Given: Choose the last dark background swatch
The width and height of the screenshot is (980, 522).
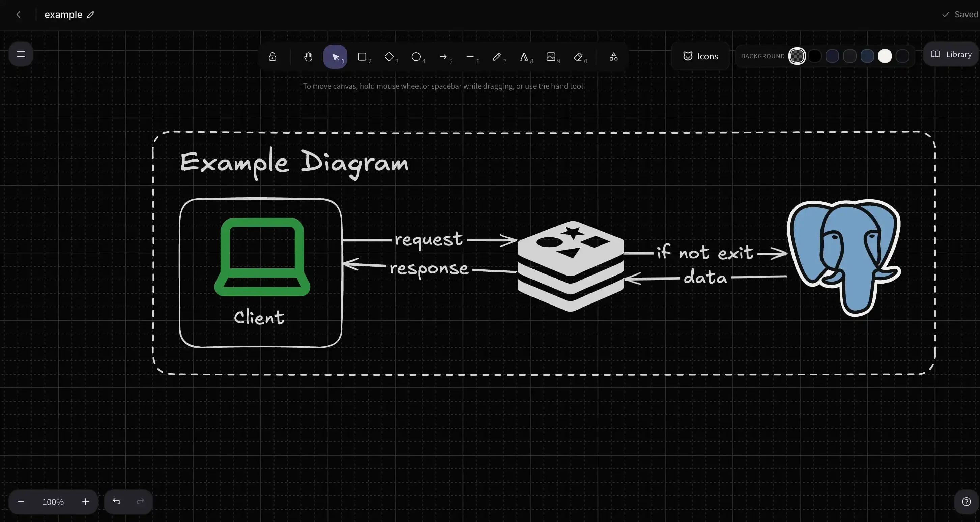Looking at the screenshot, I should (902, 56).
